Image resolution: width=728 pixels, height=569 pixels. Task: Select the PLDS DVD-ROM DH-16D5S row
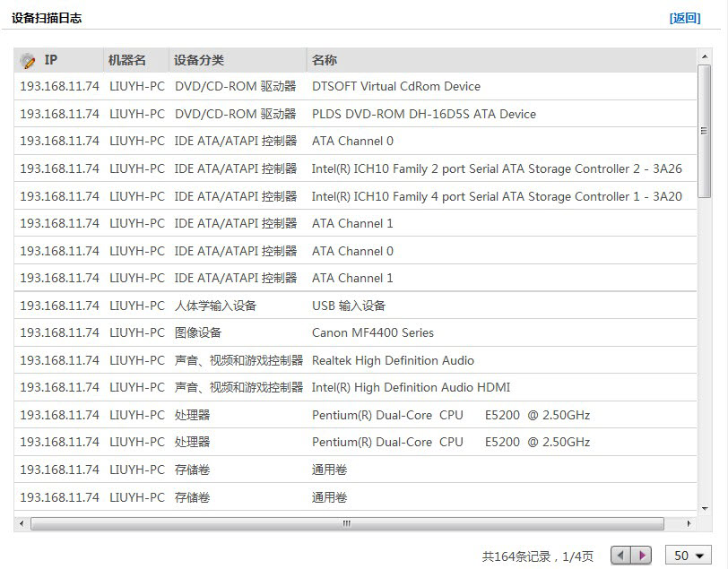point(423,114)
